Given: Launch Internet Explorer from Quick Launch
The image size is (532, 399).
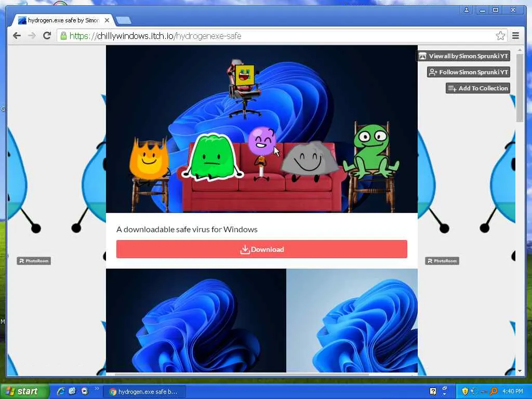Looking at the screenshot, I should (61, 391).
